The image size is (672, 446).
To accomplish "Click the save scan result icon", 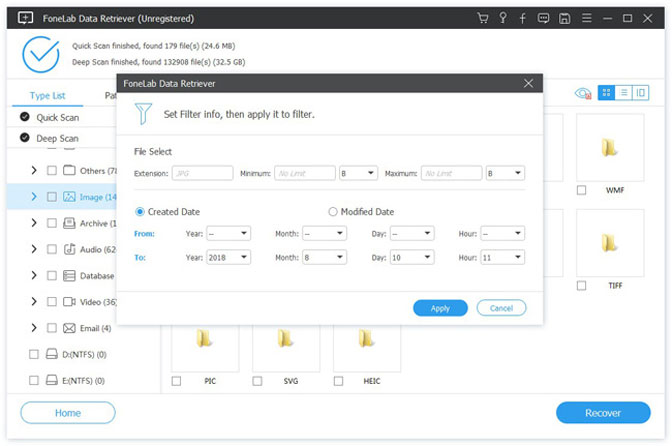I will click(564, 18).
